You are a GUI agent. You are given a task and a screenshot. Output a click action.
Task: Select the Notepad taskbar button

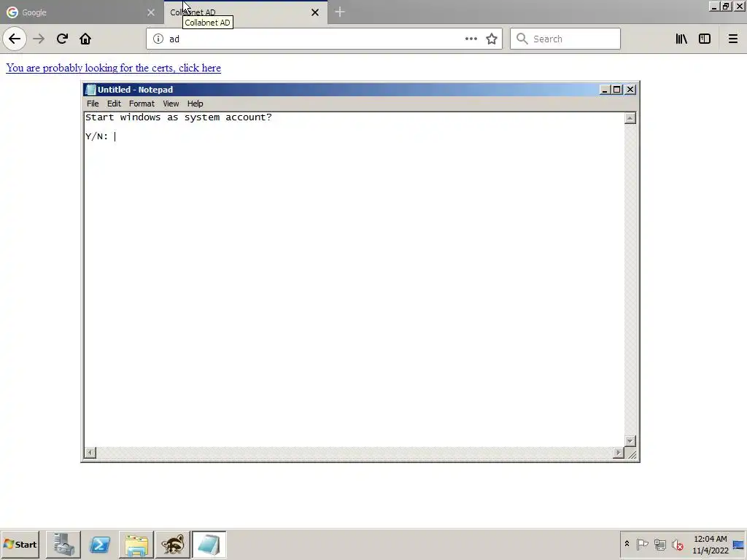(x=209, y=544)
